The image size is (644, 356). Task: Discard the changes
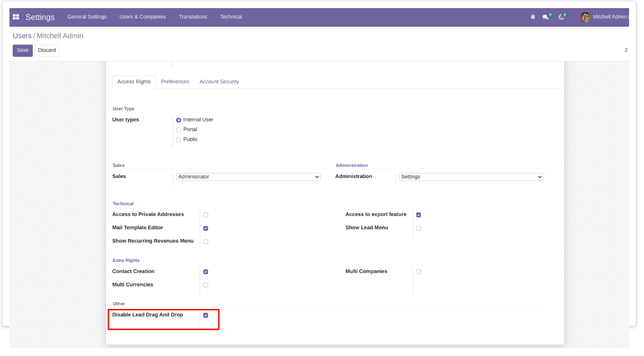47,51
